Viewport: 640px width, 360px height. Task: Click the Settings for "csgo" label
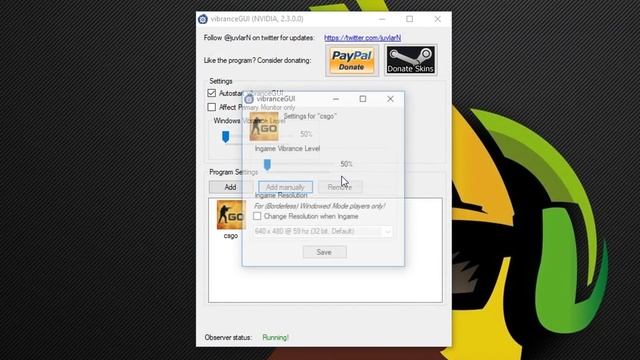click(x=310, y=116)
